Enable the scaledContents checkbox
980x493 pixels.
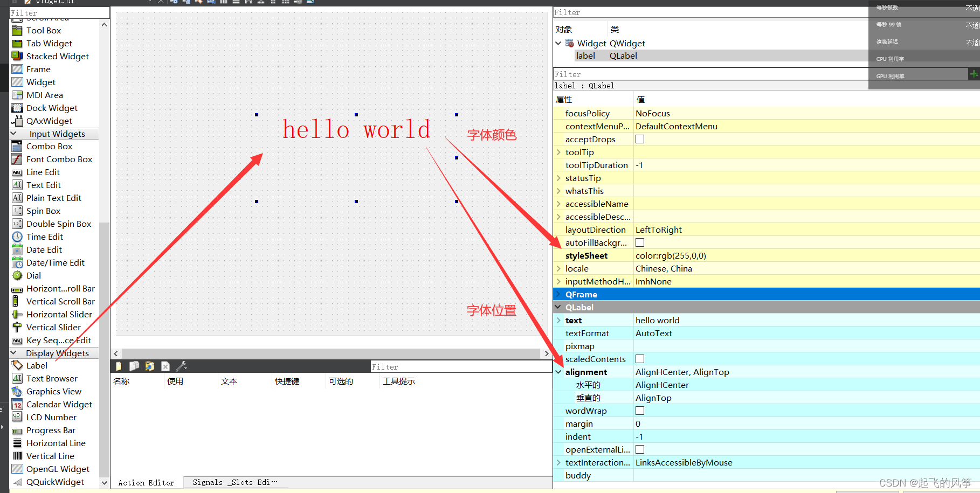pos(640,358)
